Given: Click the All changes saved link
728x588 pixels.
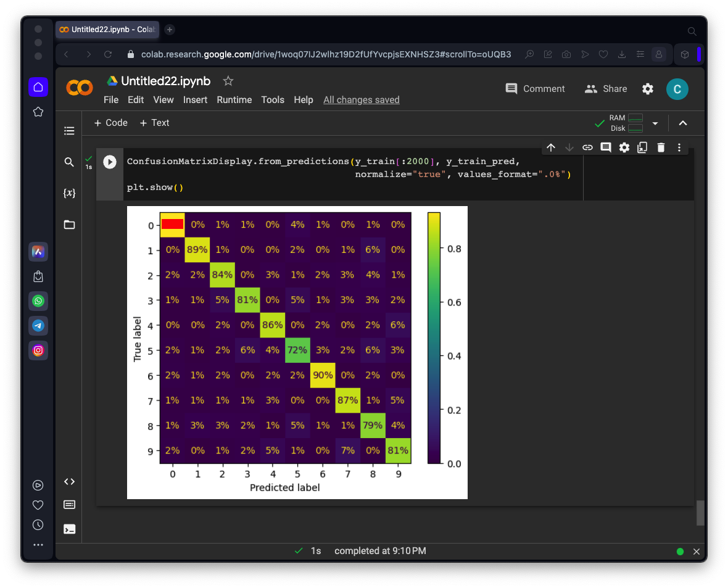Looking at the screenshot, I should click(362, 100).
